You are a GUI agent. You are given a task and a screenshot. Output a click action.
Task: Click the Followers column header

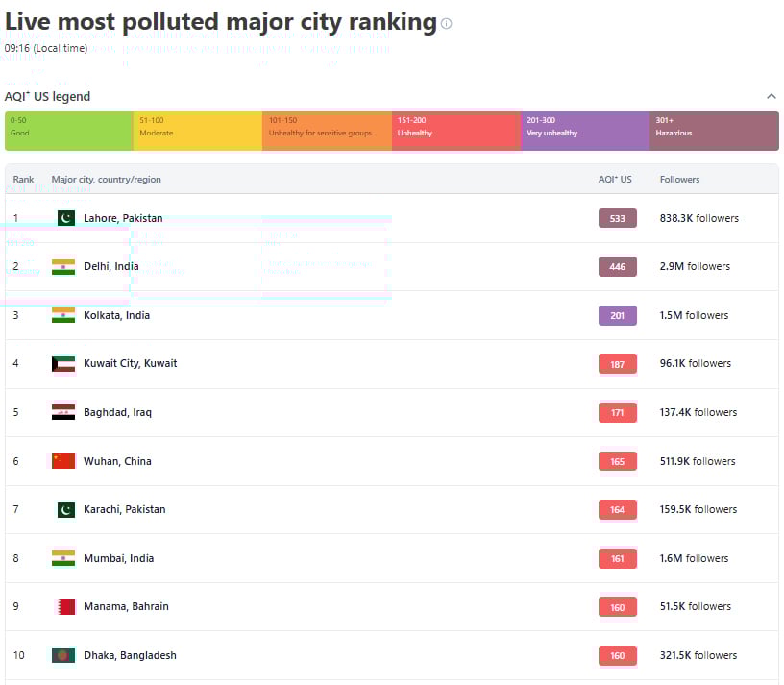(679, 180)
